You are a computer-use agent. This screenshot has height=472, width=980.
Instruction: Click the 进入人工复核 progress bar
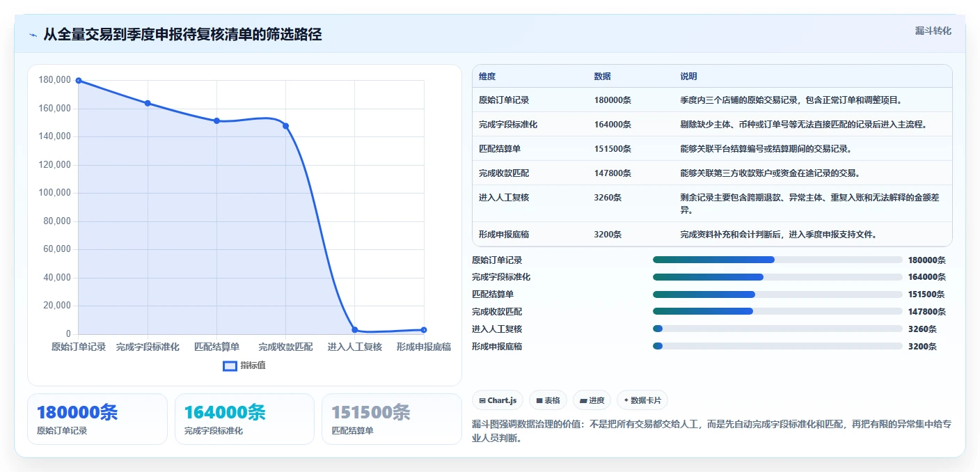tap(777, 329)
